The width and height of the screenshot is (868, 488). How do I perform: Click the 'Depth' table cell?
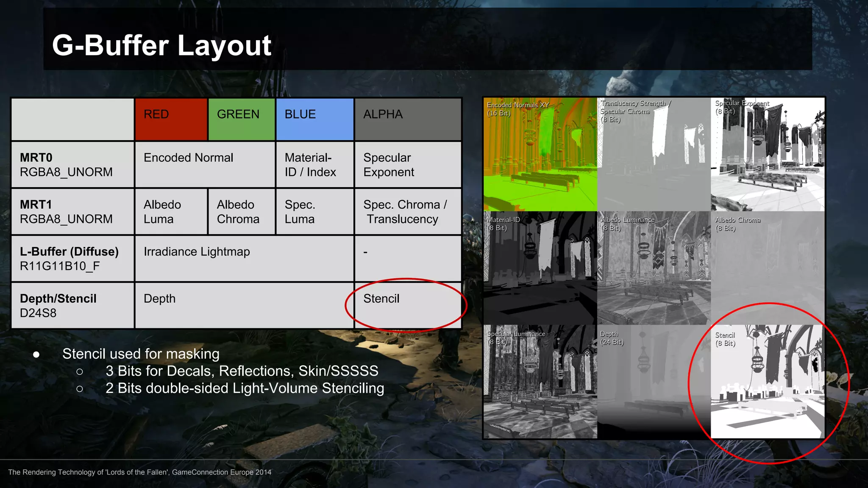coord(244,305)
